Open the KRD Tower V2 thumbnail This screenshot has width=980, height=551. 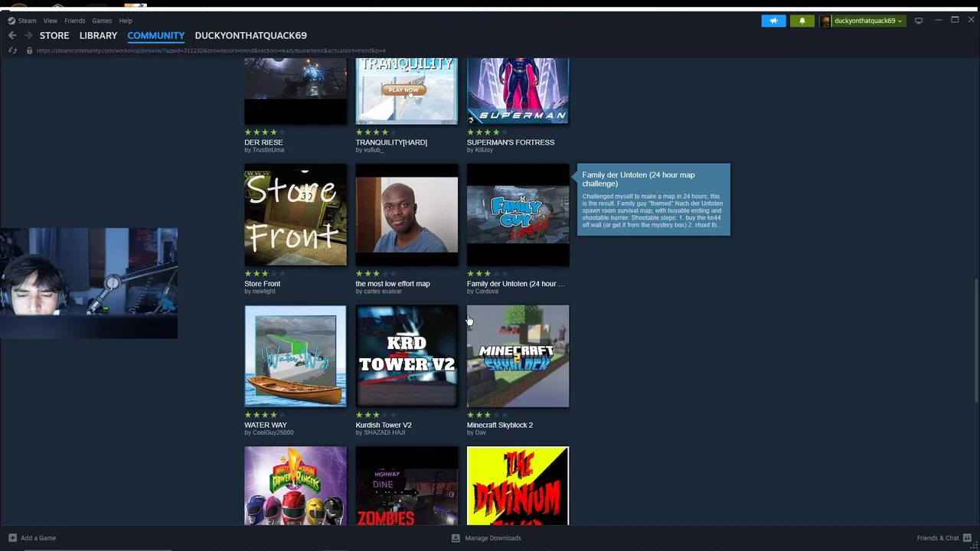point(407,357)
